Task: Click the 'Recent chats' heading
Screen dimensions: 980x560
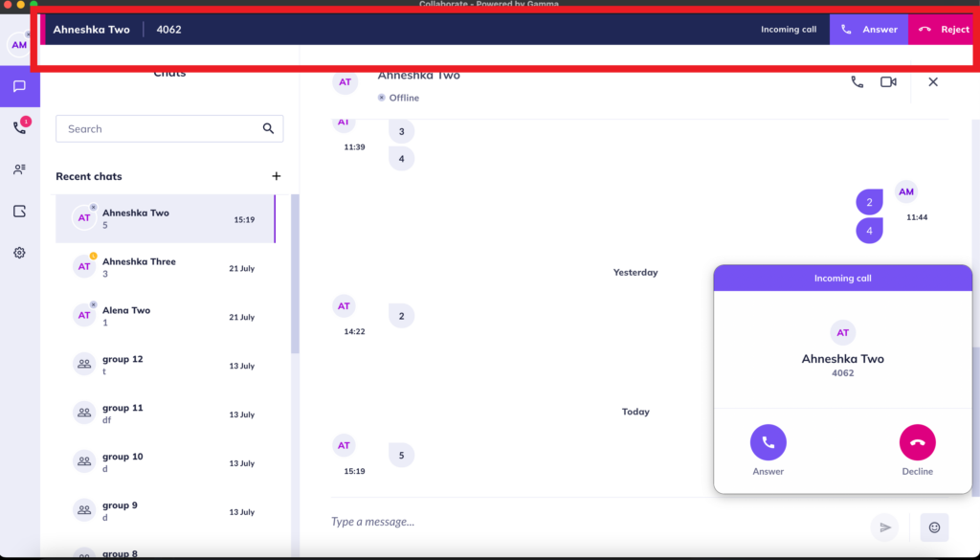Action: click(89, 176)
